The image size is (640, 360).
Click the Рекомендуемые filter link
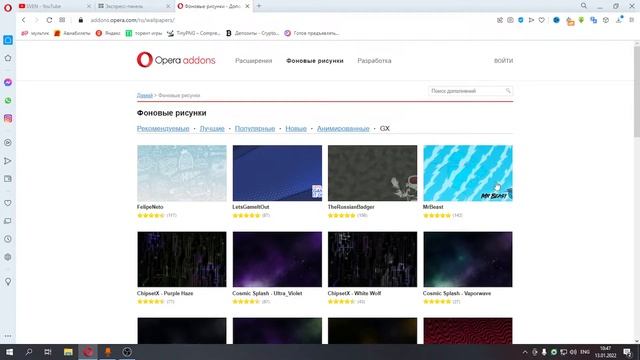coord(163,128)
